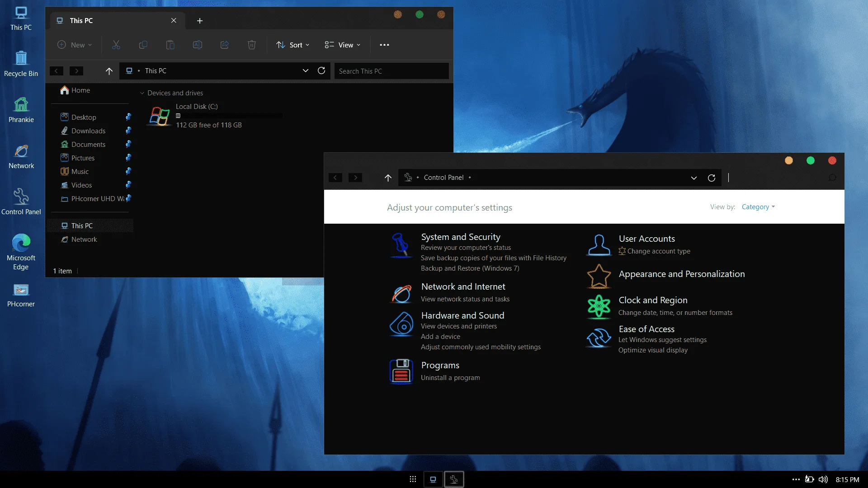
Task: Go forward in the This PC window
Action: [76, 71]
